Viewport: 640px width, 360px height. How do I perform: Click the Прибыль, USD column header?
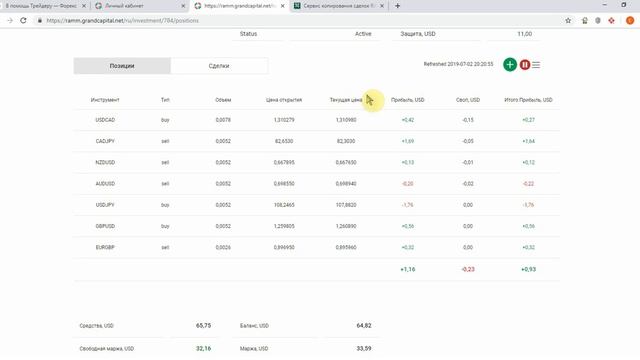(407, 100)
